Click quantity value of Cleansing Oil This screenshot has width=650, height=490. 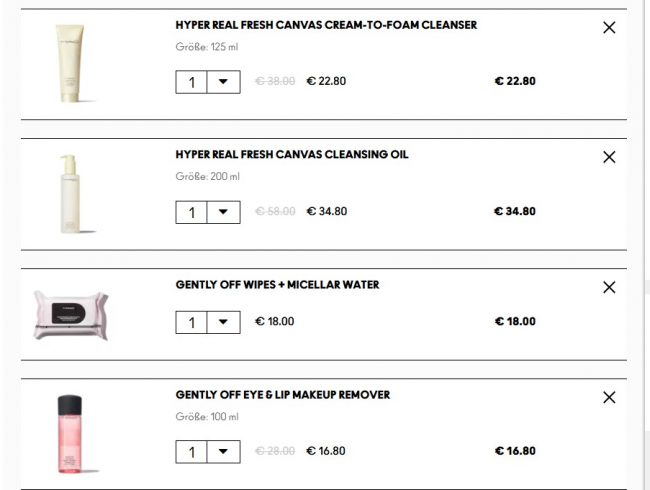(191, 212)
